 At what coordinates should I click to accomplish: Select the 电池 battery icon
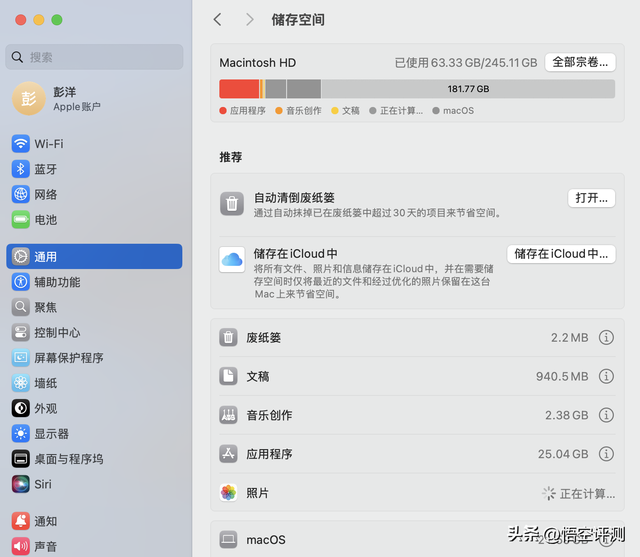(20, 220)
